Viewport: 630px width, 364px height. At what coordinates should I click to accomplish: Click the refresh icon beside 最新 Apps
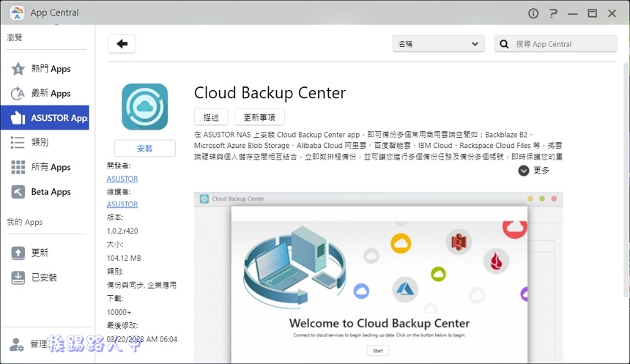click(18, 93)
